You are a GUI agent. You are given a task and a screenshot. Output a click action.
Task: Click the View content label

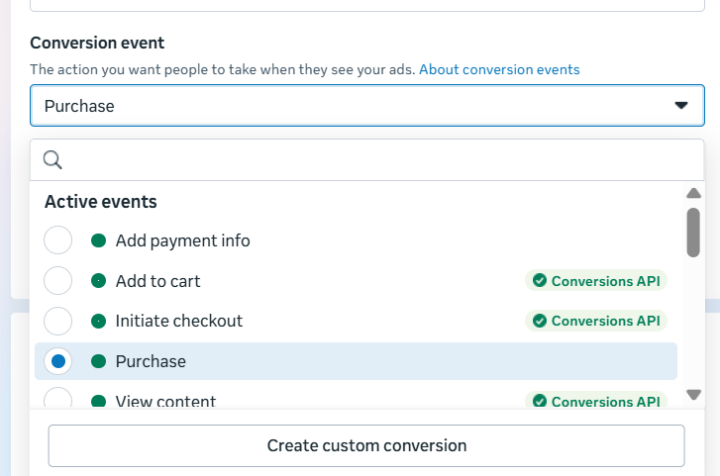click(166, 401)
